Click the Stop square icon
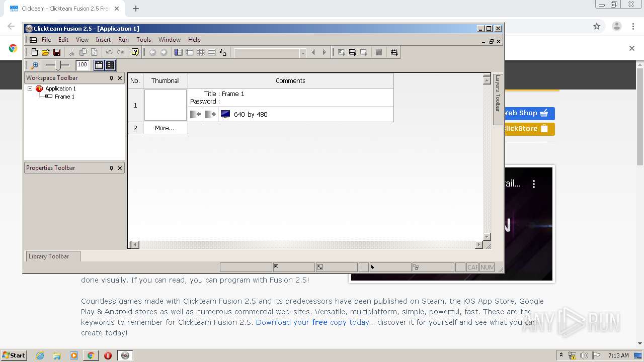 (x=379, y=52)
